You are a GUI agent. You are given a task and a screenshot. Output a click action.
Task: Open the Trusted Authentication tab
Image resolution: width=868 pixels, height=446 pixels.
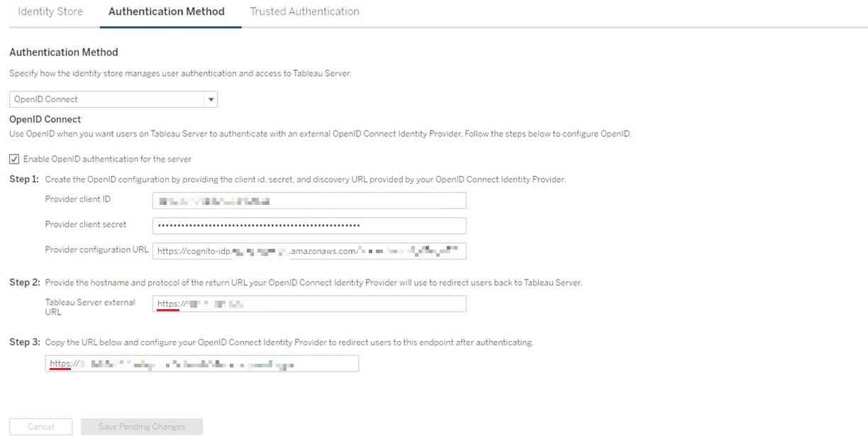(x=304, y=12)
